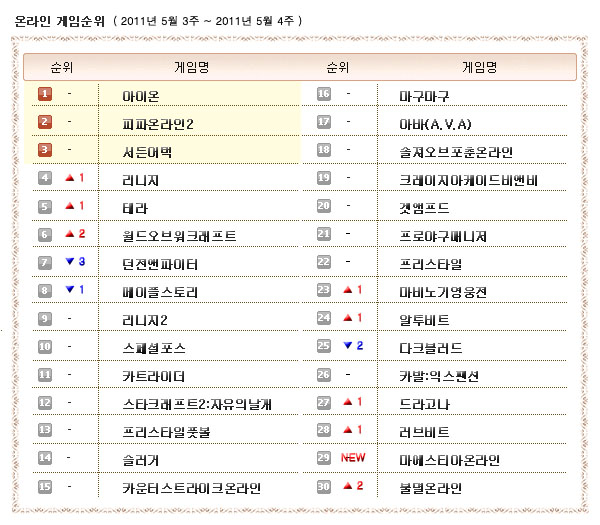Open the 아이온 game link
The image size is (600, 525).
pyautogui.click(x=140, y=95)
